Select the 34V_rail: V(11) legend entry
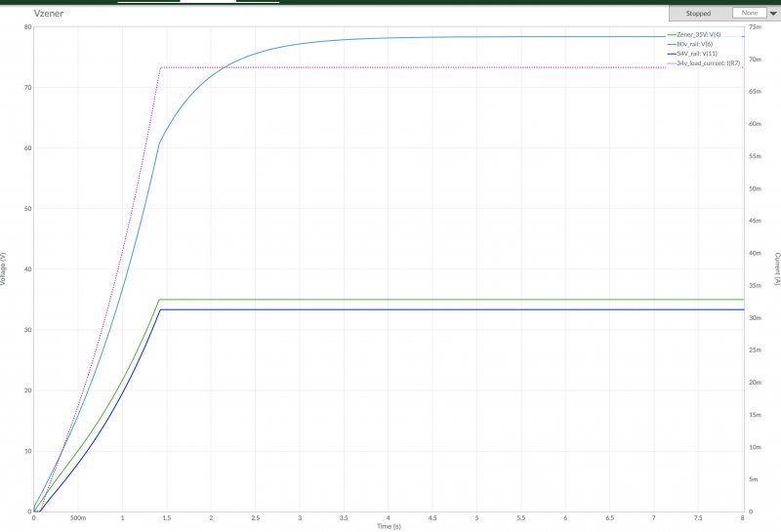 click(x=697, y=54)
